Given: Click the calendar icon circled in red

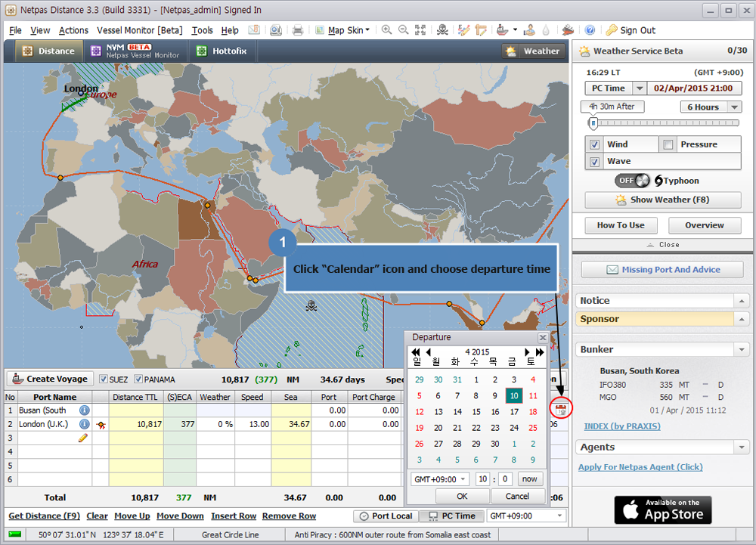Looking at the screenshot, I should (x=560, y=410).
